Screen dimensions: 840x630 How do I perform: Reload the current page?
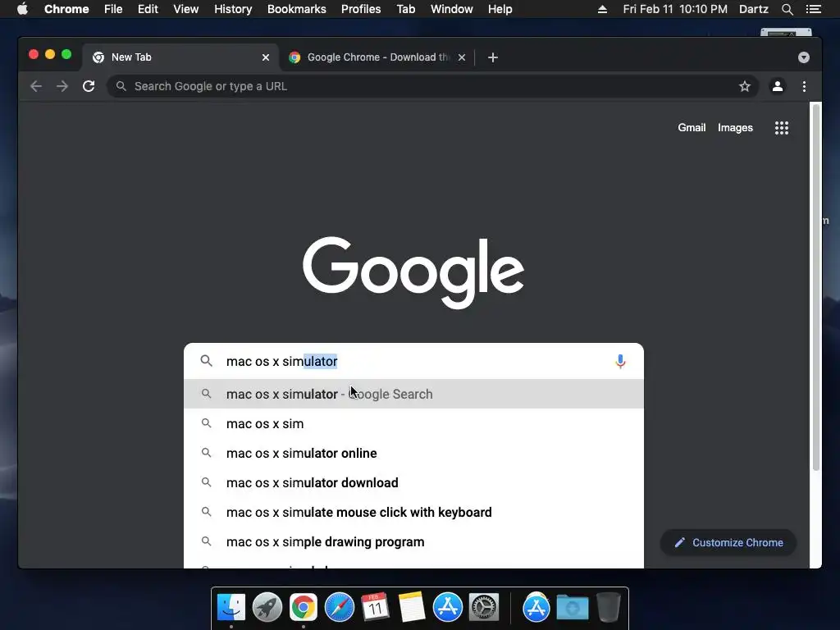tap(89, 86)
